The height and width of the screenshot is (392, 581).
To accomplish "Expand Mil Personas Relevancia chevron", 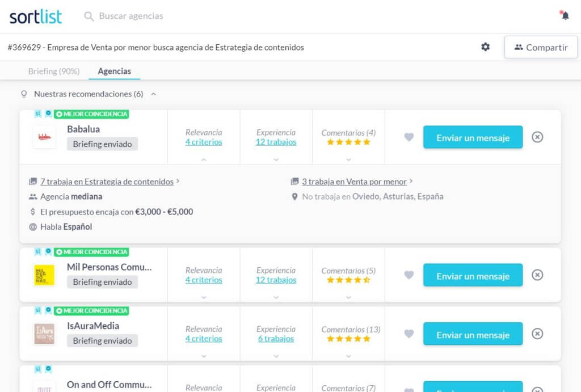I will (x=204, y=297).
